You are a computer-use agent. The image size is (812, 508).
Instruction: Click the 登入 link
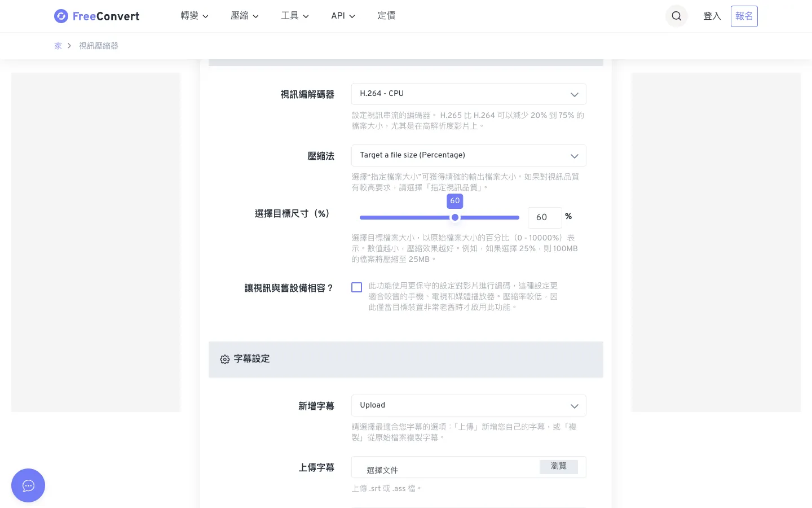coord(712,16)
